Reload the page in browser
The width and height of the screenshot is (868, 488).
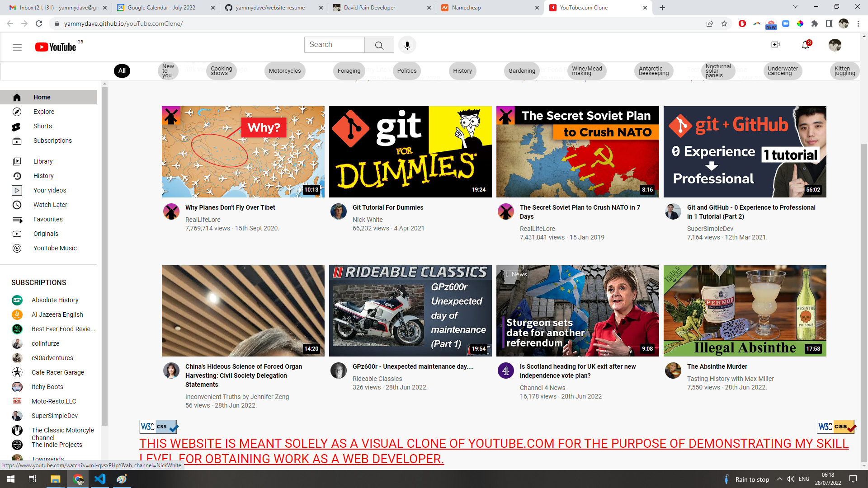point(39,23)
